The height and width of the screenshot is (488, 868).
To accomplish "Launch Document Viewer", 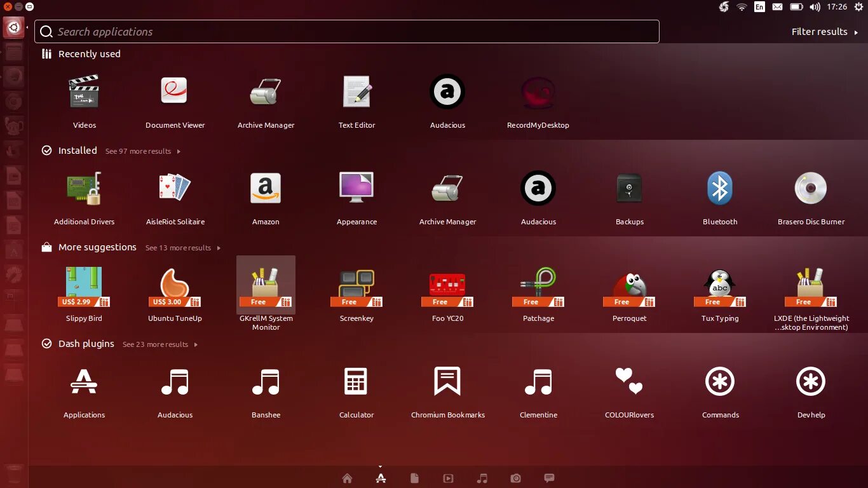I will coord(175,100).
